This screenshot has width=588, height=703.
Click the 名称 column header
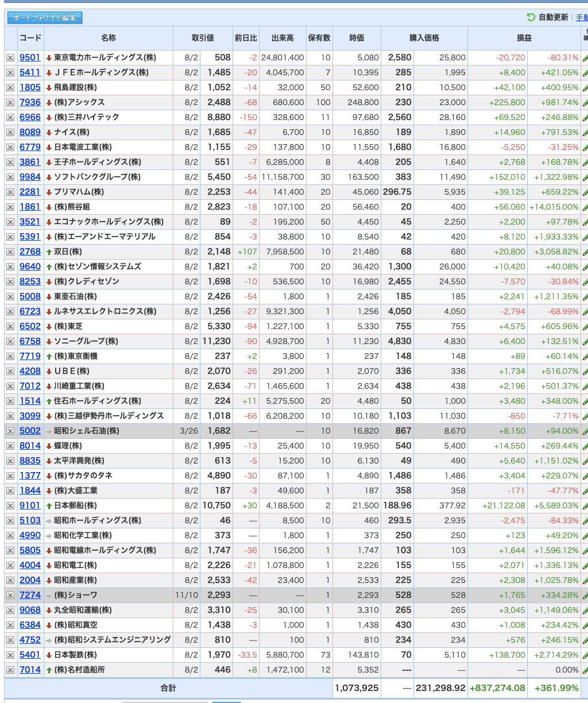(109, 38)
